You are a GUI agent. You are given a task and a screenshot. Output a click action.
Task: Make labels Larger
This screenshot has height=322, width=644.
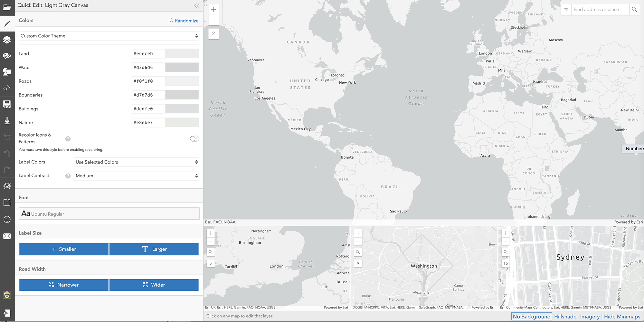154,249
